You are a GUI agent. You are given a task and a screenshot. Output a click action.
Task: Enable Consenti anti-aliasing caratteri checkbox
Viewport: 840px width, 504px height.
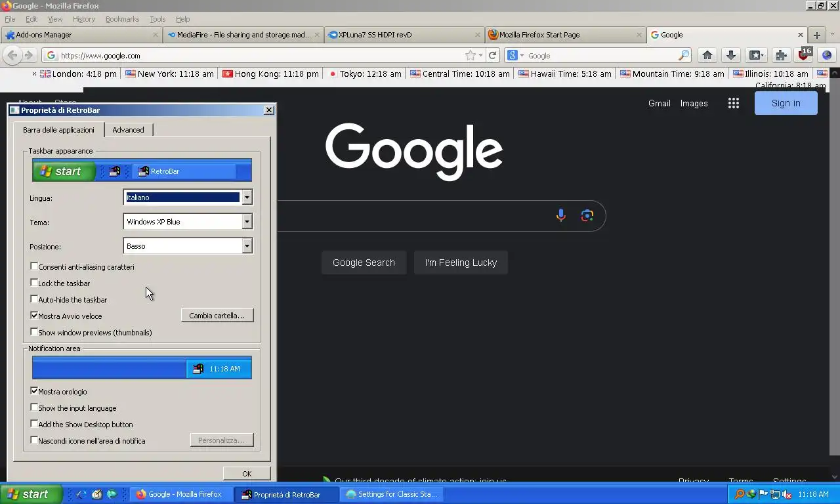point(34,266)
